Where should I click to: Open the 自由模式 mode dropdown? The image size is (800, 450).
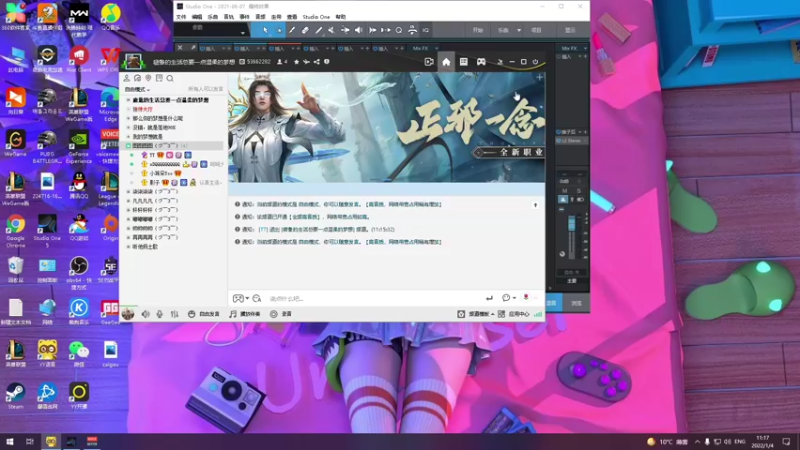point(137,89)
